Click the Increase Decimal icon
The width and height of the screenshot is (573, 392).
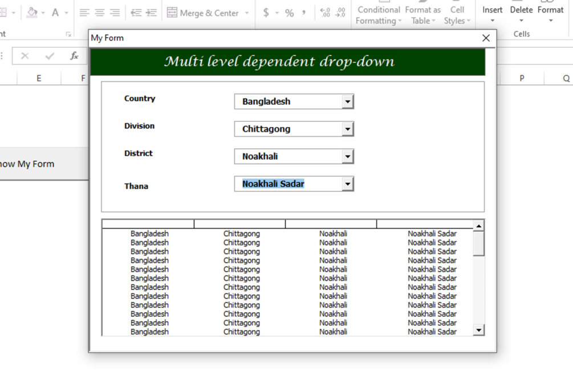(325, 13)
